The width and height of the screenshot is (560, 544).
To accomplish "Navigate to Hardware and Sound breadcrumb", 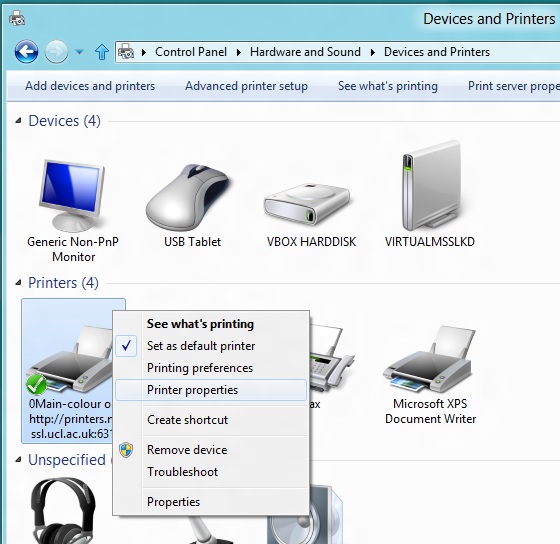I will pos(305,52).
